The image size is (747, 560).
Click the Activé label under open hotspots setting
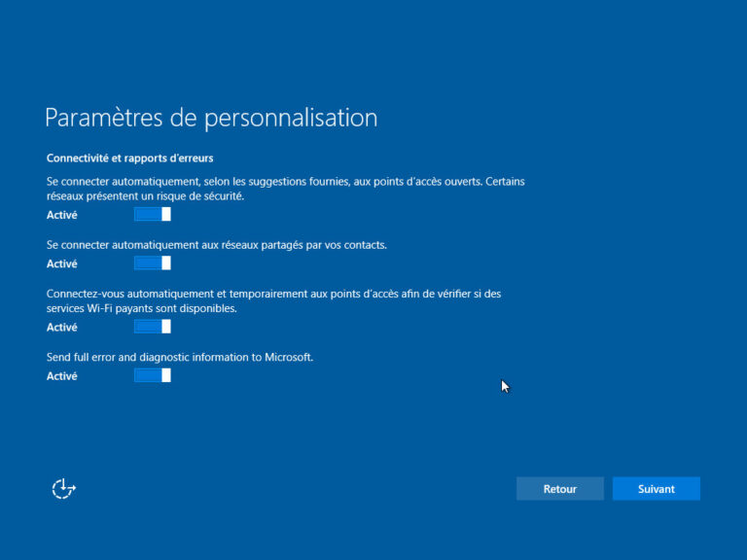point(62,215)
